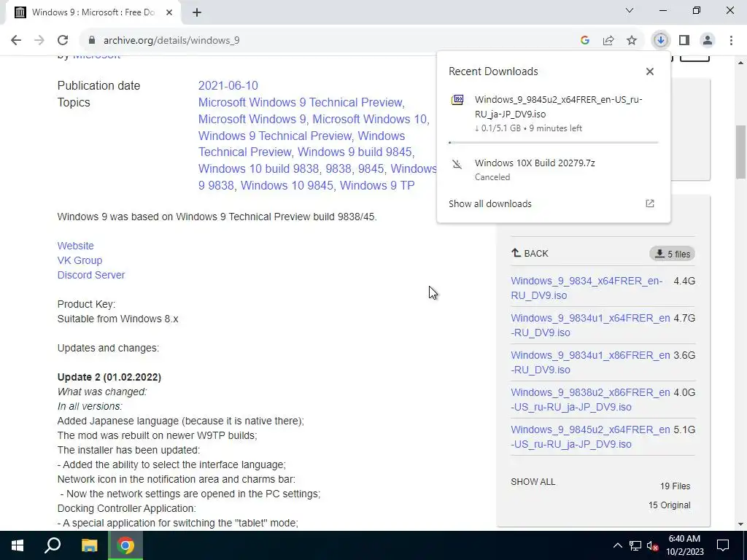Click the muted volume tray icon

pyautogui.click(x=653, y=545)
